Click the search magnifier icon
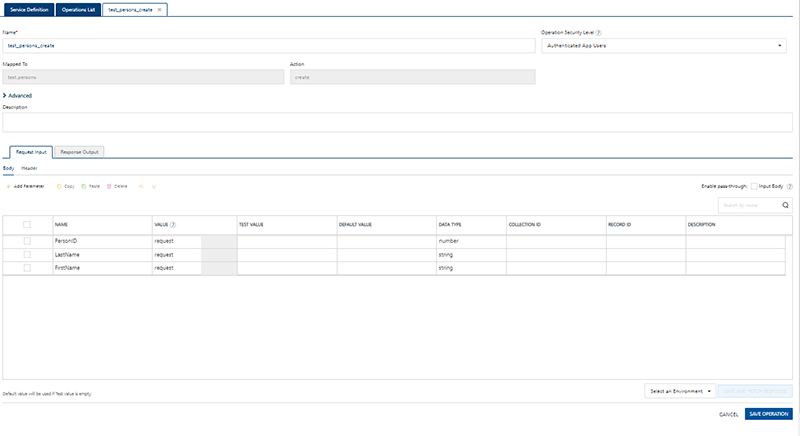800x436 pixels. coord(785,205)
